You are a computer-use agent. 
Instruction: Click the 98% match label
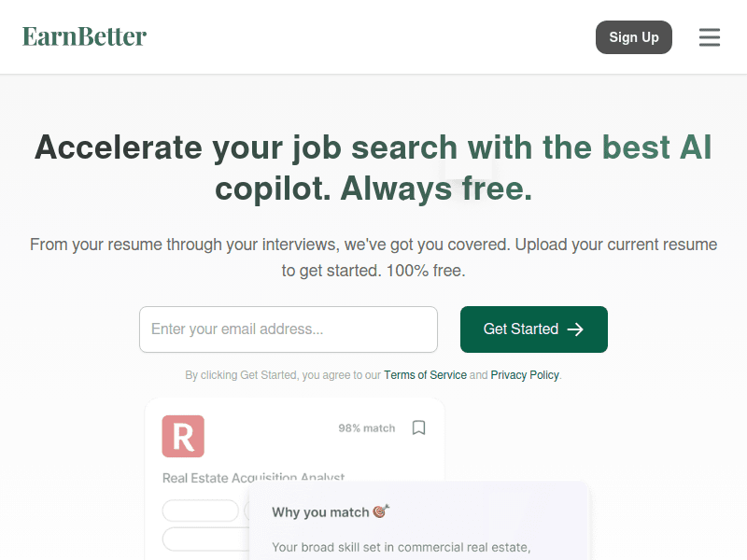tap(366, 428)
